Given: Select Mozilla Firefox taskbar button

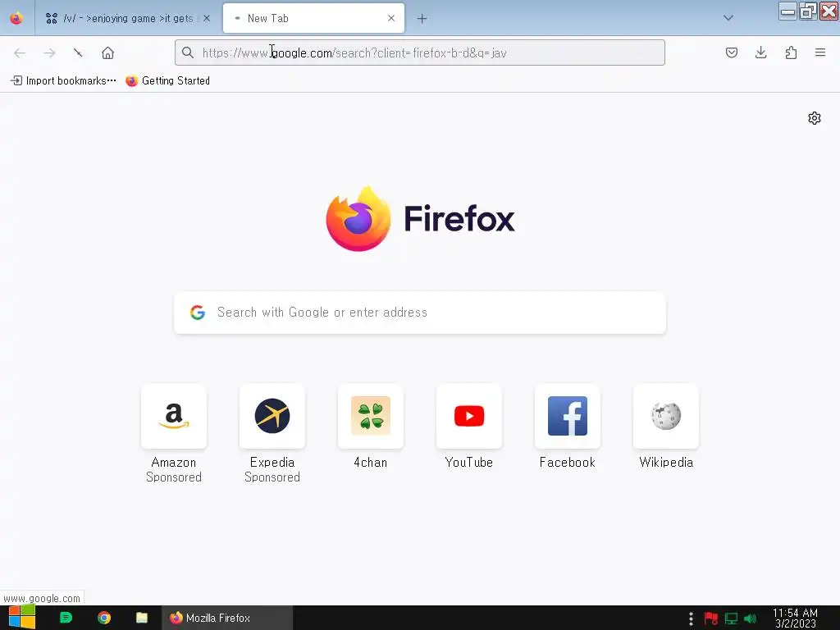Looking at the screenshot, I should (227, 618).
